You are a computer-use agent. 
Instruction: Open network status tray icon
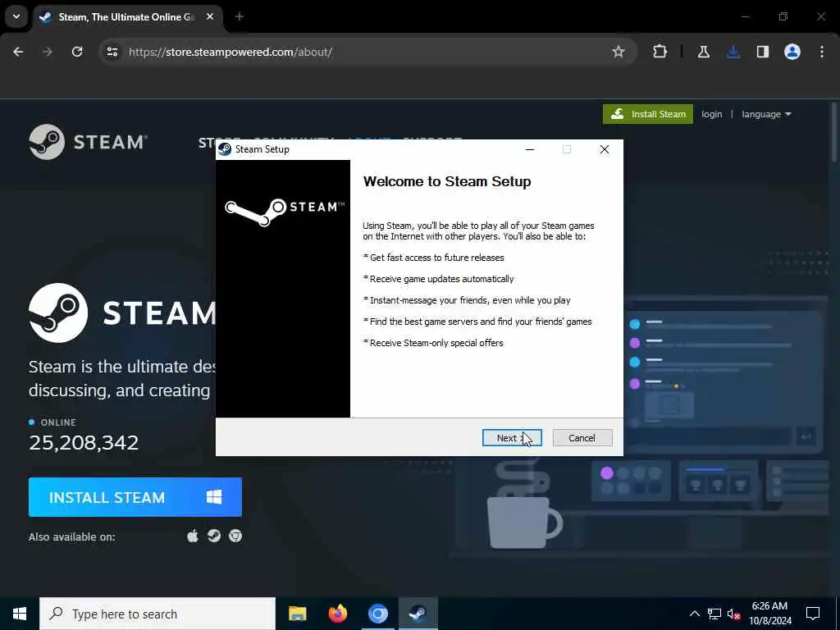tap(714, 614)
